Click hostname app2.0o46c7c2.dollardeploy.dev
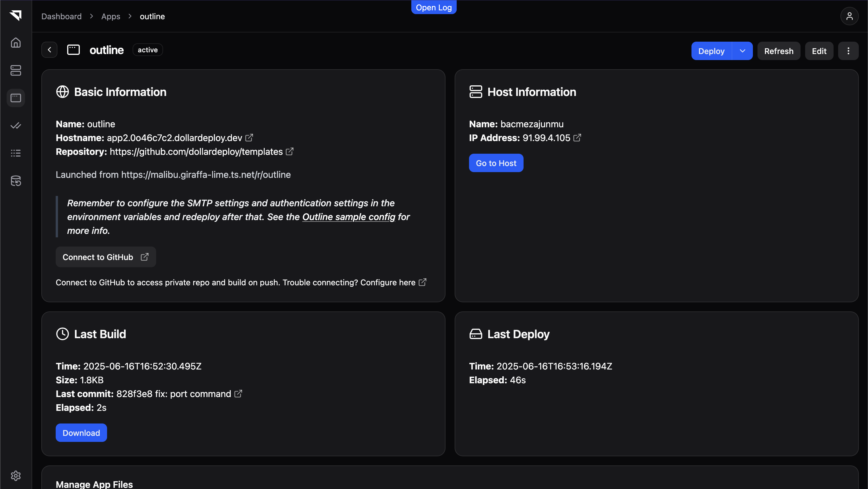 point(175,138)
